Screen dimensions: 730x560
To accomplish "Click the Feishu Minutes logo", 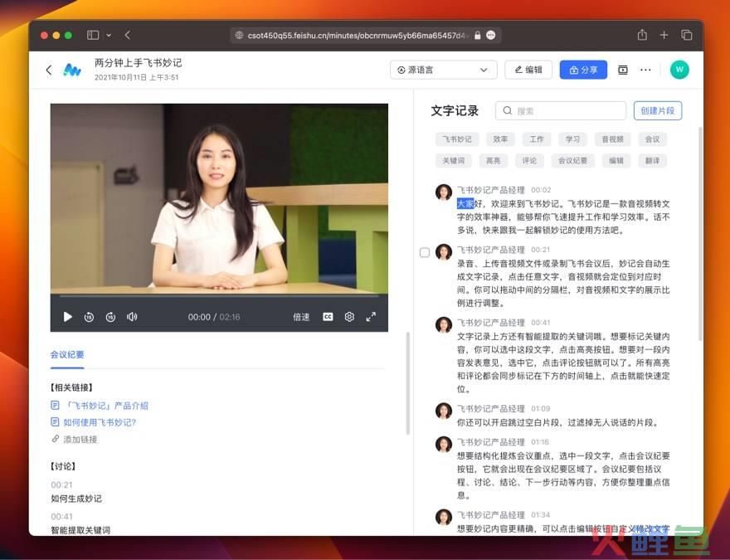I will point(72,70).
